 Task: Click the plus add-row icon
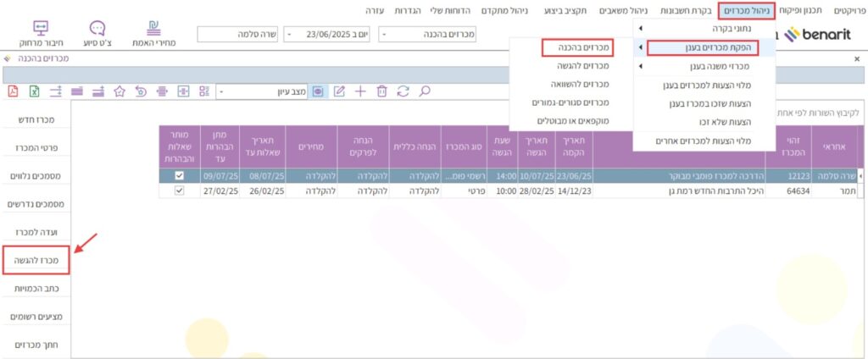360,91
